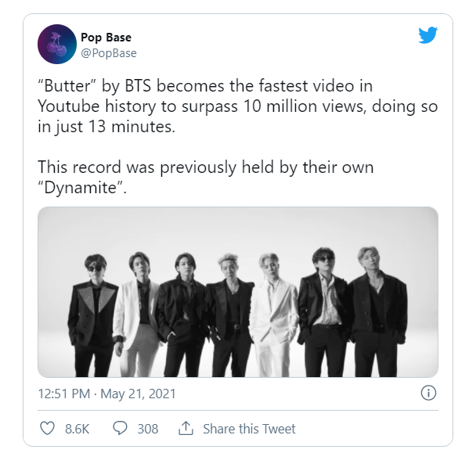Viewport: 476px width, 453px height.
Task: Click the Pop Base profile avatar
Action: click(57, 45)
